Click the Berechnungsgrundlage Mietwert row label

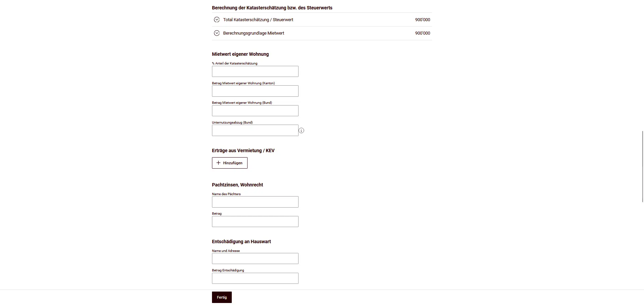[x=254, y=33]
